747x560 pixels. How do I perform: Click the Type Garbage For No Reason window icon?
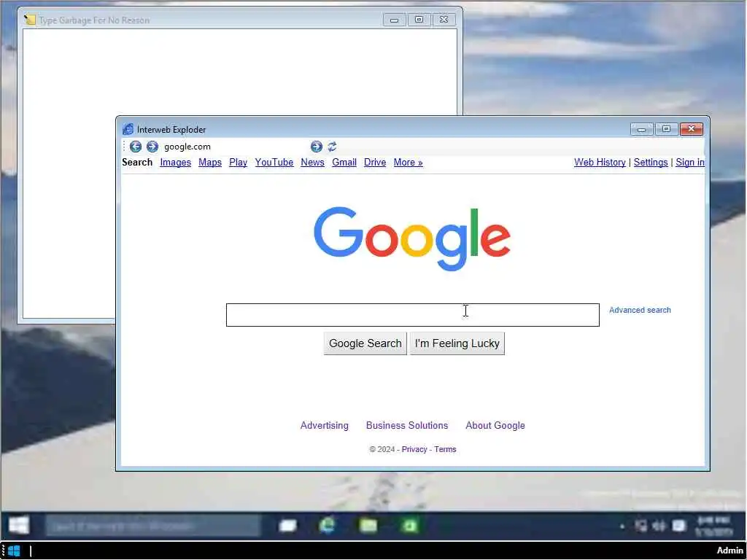[x=29, y=20]
